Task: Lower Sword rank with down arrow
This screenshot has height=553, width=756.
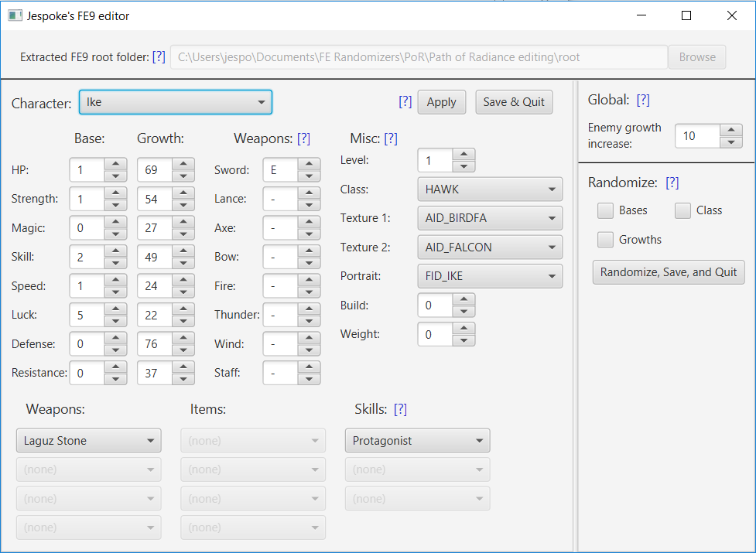Action: pyautogui.click(x=309, y=176)
